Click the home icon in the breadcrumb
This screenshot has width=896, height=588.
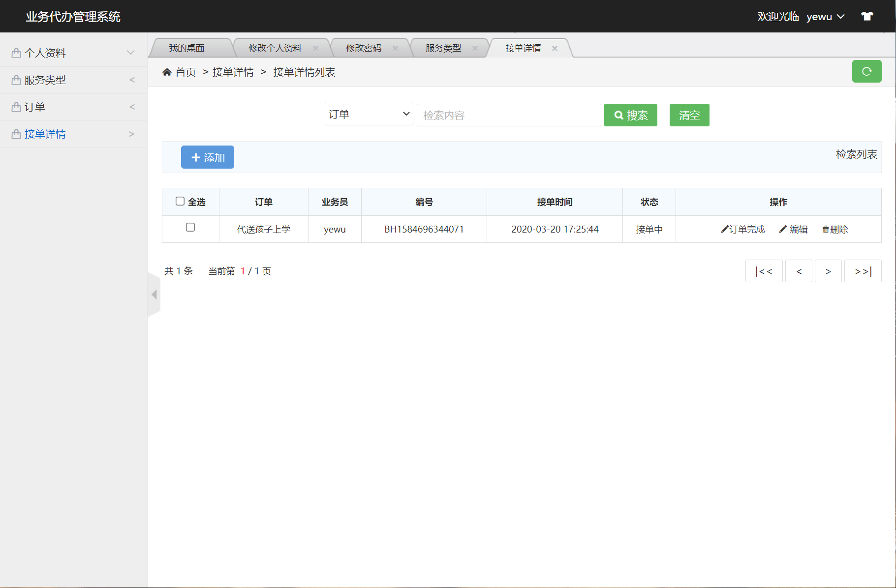tap(167, 72)
